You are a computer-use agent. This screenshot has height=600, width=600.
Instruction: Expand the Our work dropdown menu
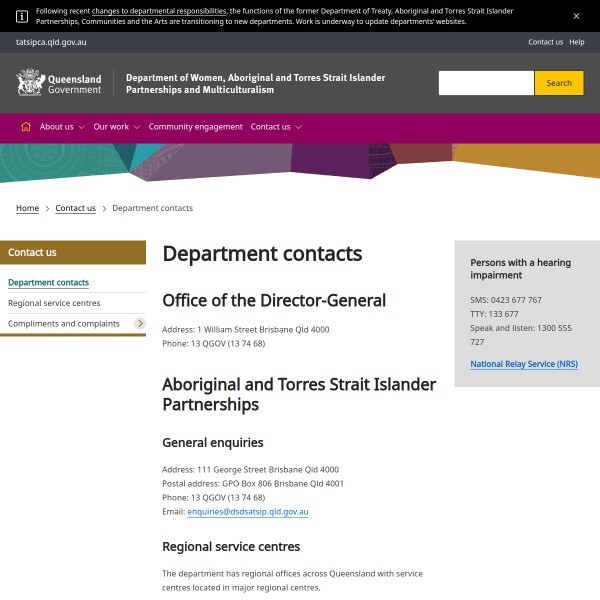tap(116, 127)
